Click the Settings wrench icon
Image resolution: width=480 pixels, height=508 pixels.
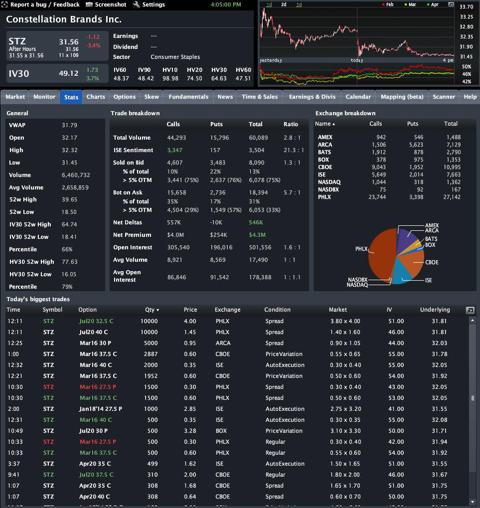coord(136,5)
